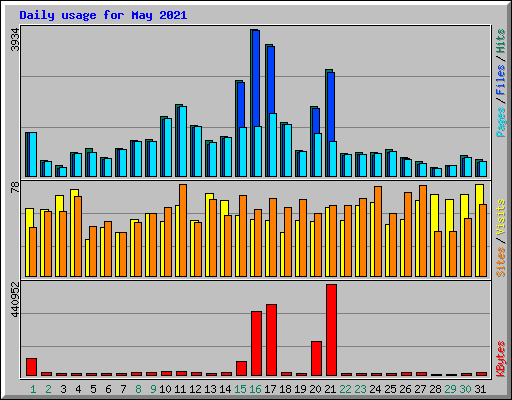Click day 5 on the x-axis
This screenshot has width=512, height=400.
[93, 389]
